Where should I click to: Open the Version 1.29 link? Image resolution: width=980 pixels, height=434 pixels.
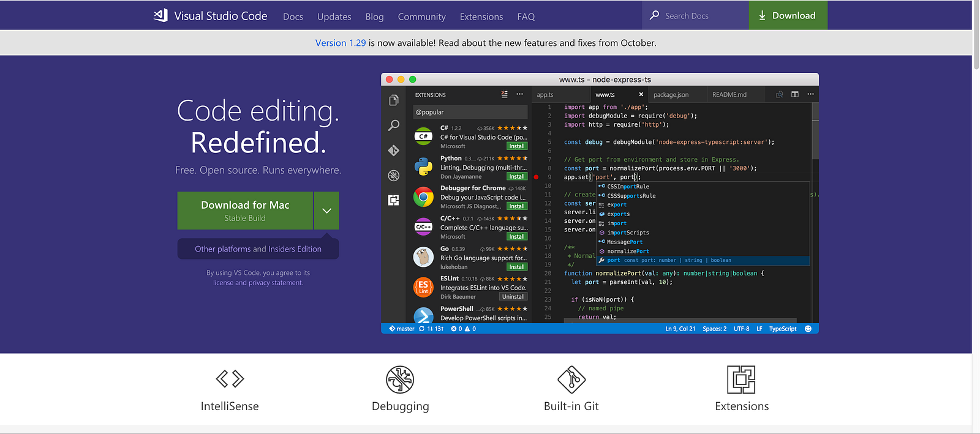pyautogui.click(x=341, y=43)
